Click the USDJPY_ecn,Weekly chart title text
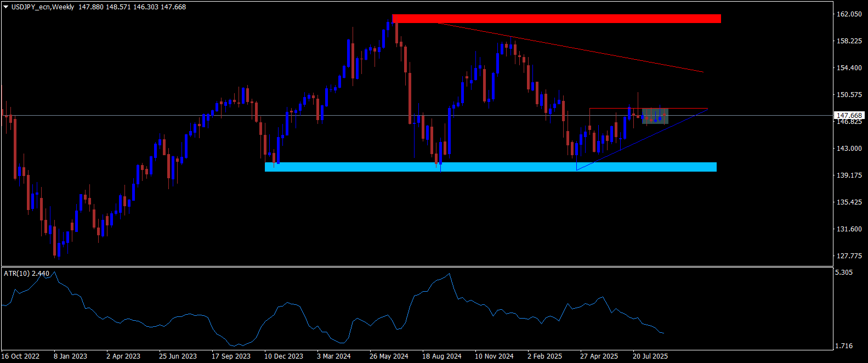868x363 pixels. tap(42, 7)
